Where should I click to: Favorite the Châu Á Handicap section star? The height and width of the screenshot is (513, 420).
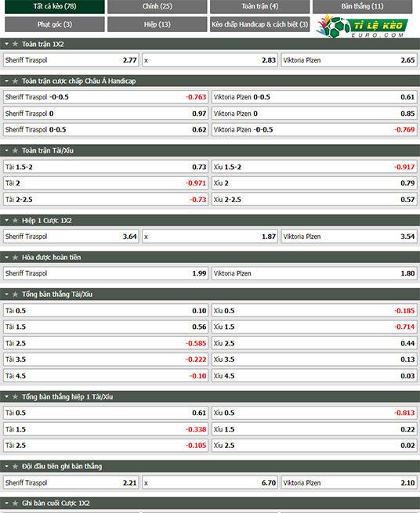[15, 81]
